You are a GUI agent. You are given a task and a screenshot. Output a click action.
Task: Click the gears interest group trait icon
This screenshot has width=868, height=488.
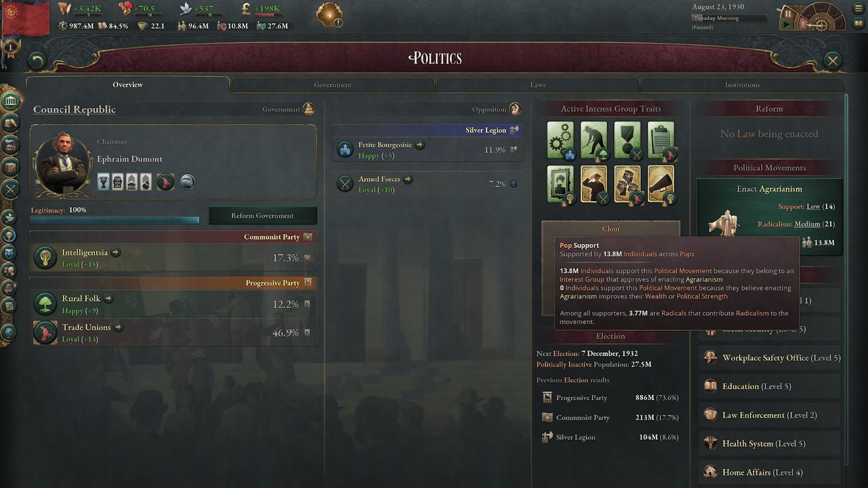[x=560, y=140]
